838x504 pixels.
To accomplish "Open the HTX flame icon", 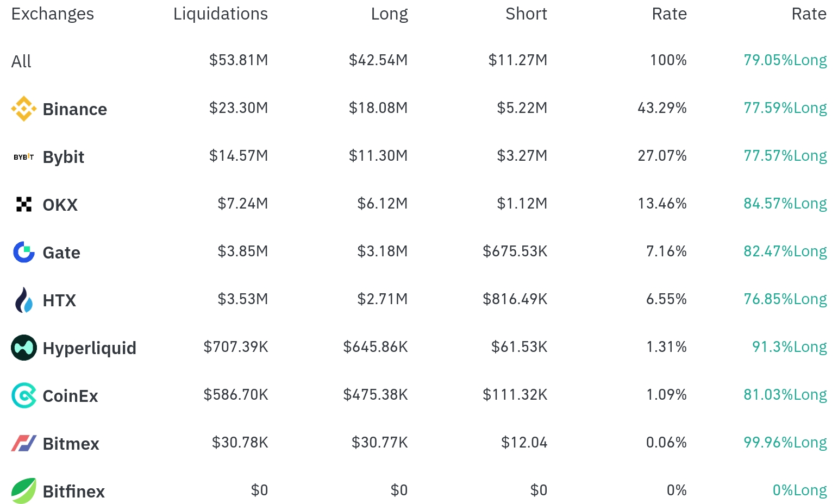I will point(24,300).
